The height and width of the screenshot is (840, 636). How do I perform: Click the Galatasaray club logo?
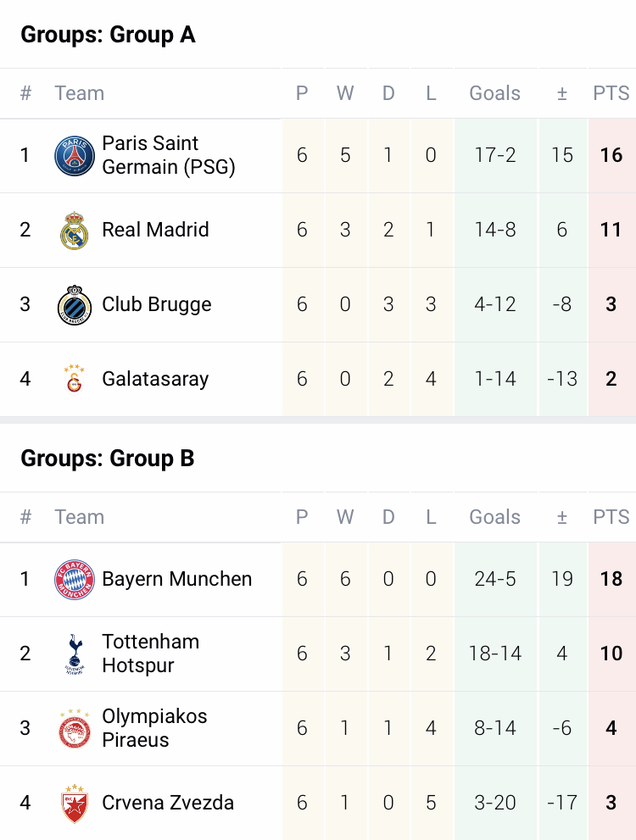click(75, 379)
